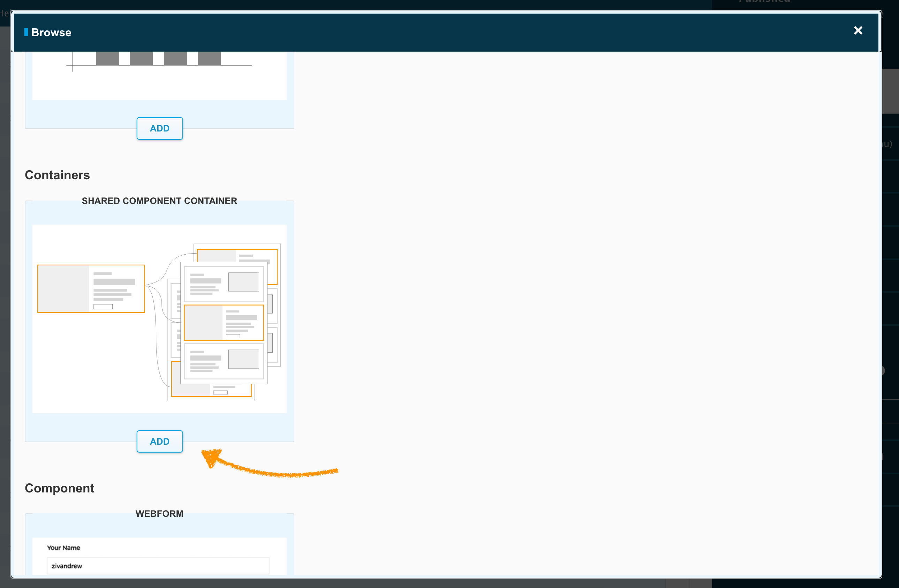This screenshot has height=588, width=899.
Task: Close the Browse dialog with the X
Action: tap(858, 31)
